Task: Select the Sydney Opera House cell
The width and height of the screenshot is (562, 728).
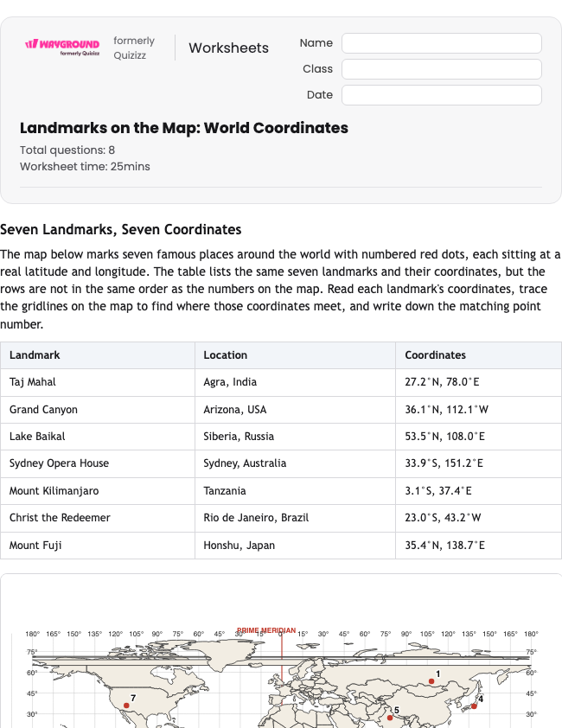Action: coord(98,463)
